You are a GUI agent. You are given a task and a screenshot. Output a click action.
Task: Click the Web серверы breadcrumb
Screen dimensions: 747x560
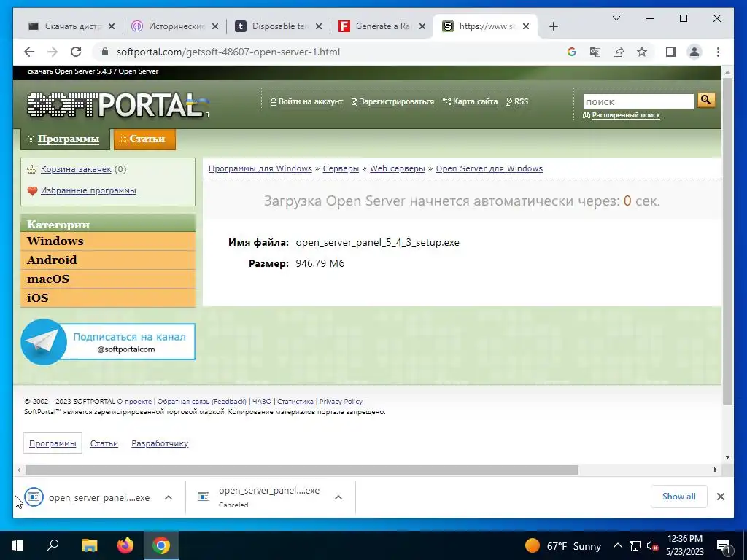(398, 168)
